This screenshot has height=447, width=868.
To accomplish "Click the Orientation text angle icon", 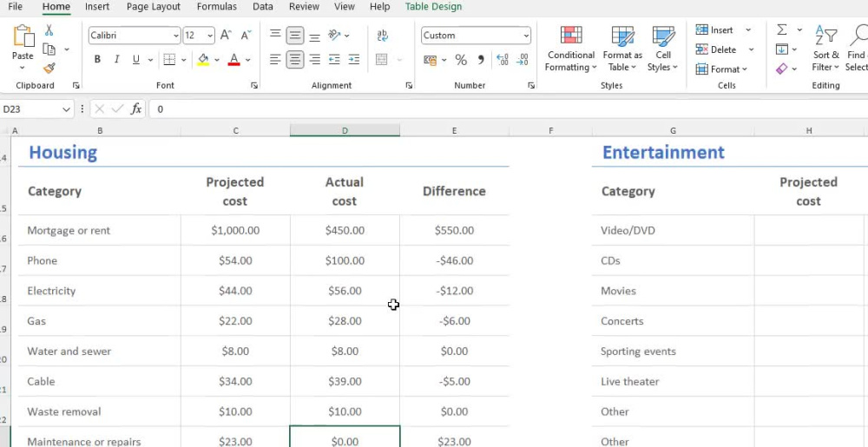I will point(334,36).
